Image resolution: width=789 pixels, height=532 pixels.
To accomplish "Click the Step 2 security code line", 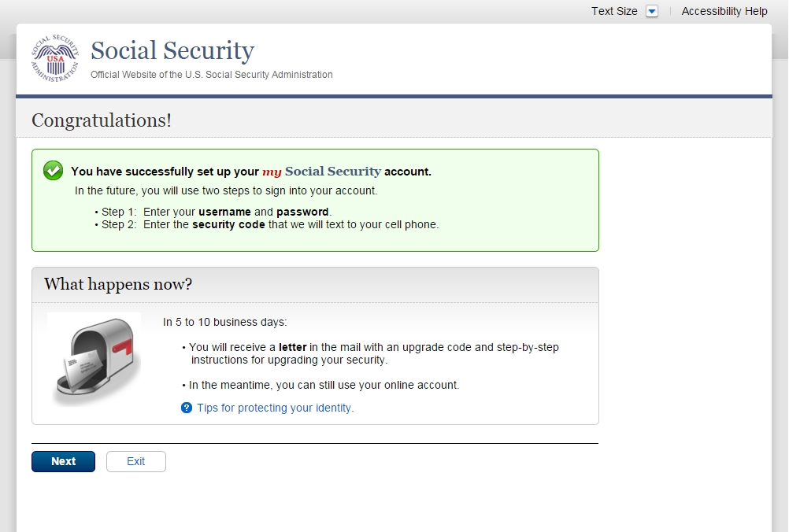I will tap(270, 224).
